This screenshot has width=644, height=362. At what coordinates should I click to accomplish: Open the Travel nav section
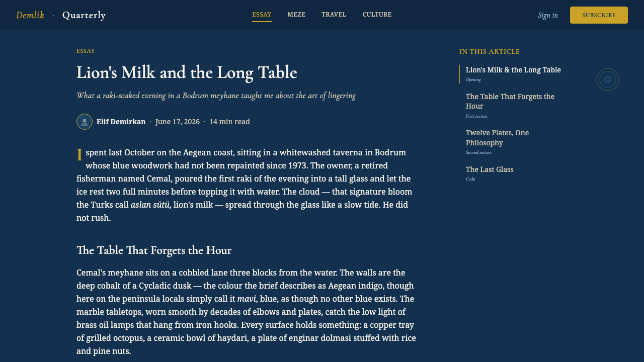pos(334,15)
